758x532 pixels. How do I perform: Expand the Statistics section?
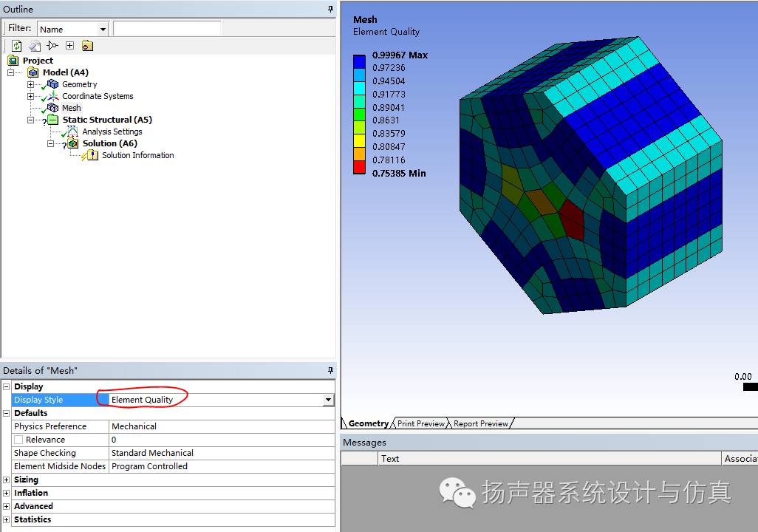pos(7,519)
